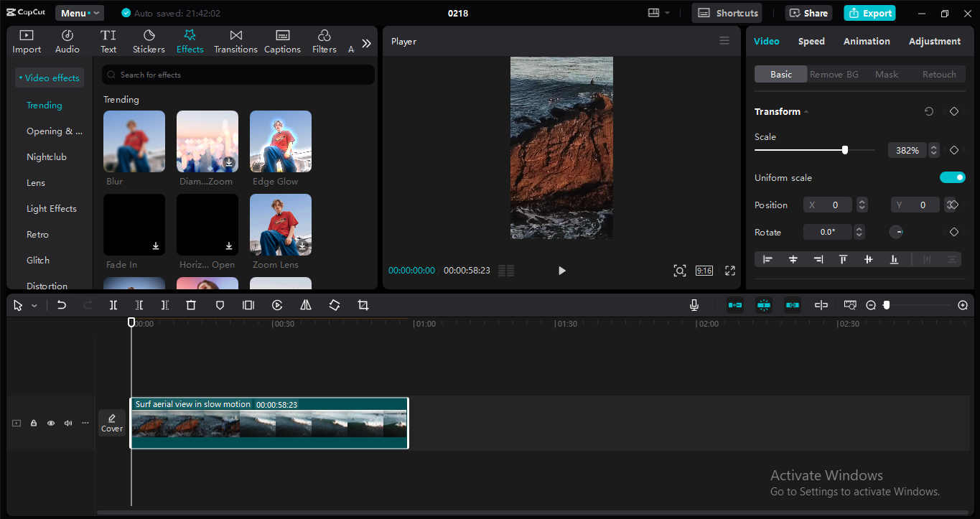Collapse the Video effects category

pyautogui.click(x=49, y=78)
